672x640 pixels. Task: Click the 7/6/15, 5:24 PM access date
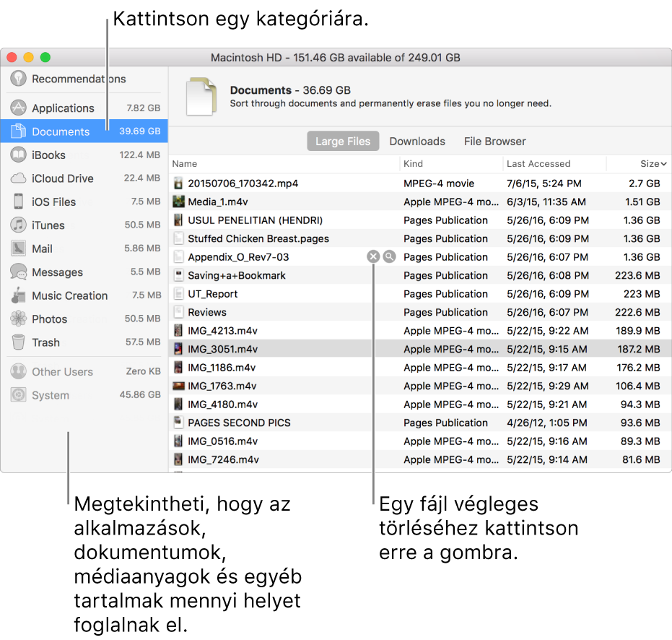click(x=544, y=183)
